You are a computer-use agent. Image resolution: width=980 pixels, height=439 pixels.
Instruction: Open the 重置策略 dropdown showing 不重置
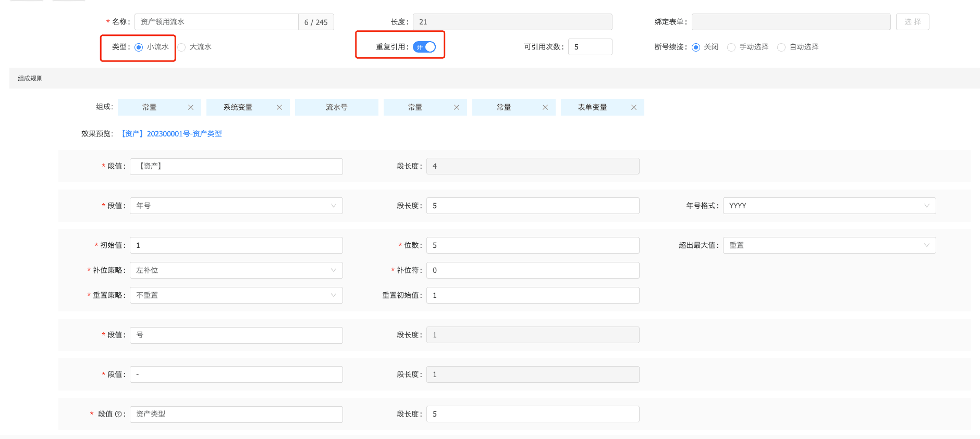236,295
